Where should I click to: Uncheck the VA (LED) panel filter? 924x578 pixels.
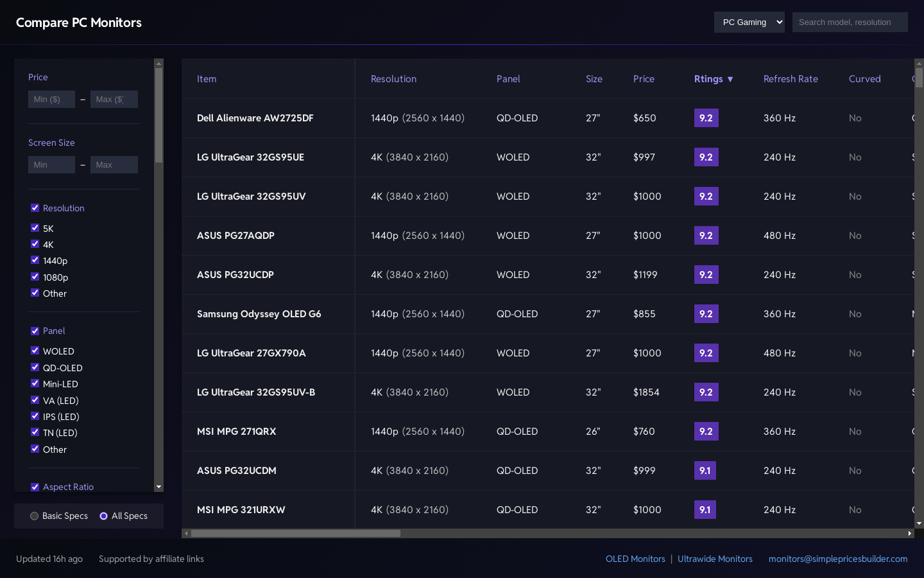(x=35, y=399)
